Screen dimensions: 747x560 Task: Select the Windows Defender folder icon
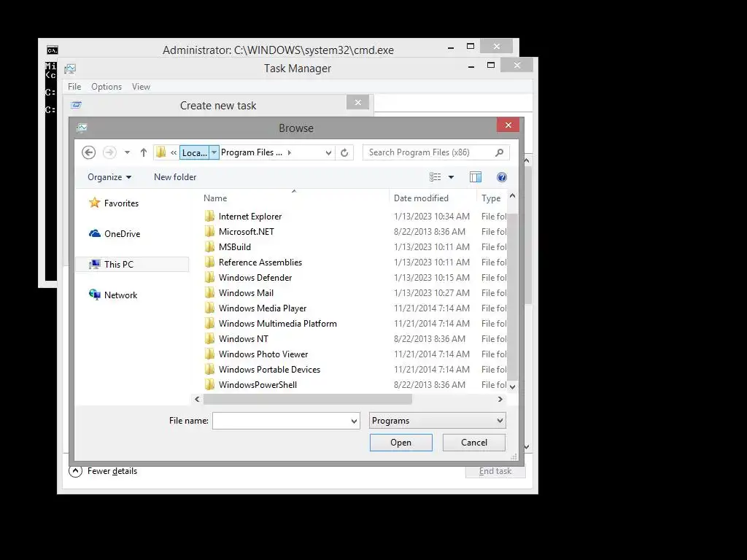(x=209, y=277)
